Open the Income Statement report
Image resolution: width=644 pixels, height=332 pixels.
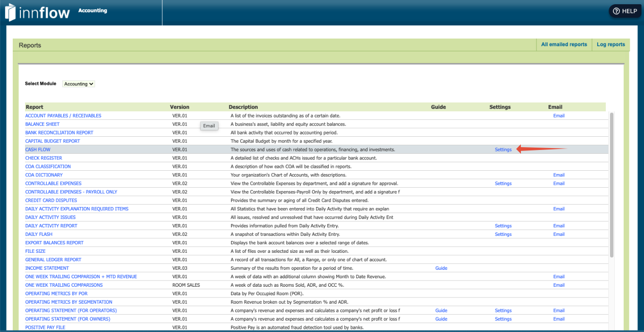pos(47,268)
